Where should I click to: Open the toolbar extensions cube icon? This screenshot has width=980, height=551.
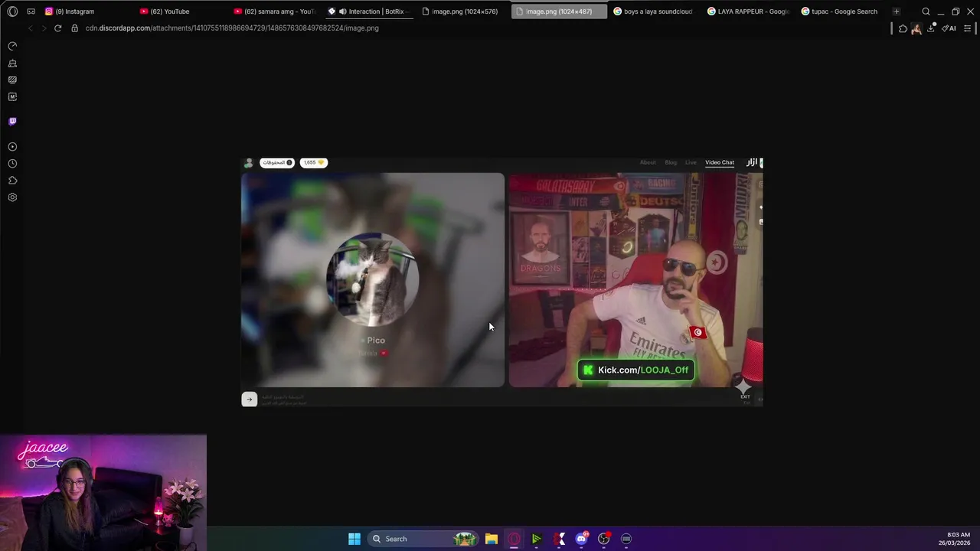[903, 28]
